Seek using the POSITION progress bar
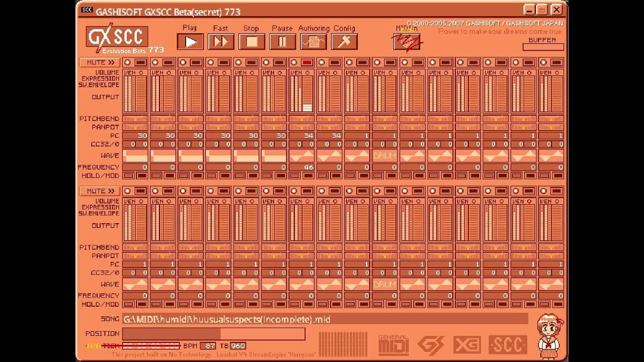This screenshot has height=362, width=644. coord(213,334)
